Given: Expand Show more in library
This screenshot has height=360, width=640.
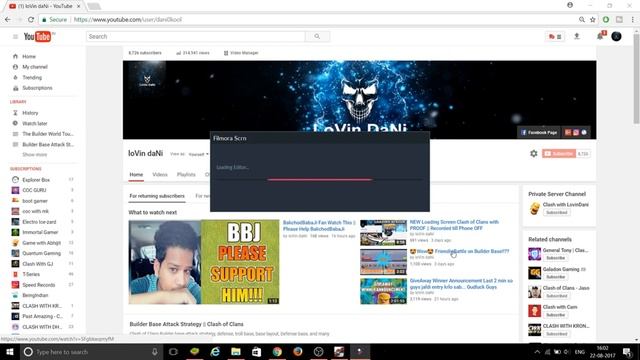Looking at the screenshot, I should 35,155.
